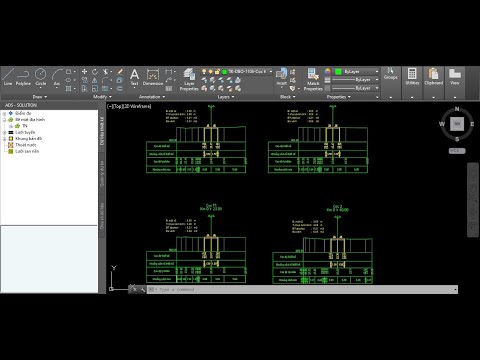Click the green ByLayer color swatch
The width and height of the screenshot is (480, 360).
point(338,72)
